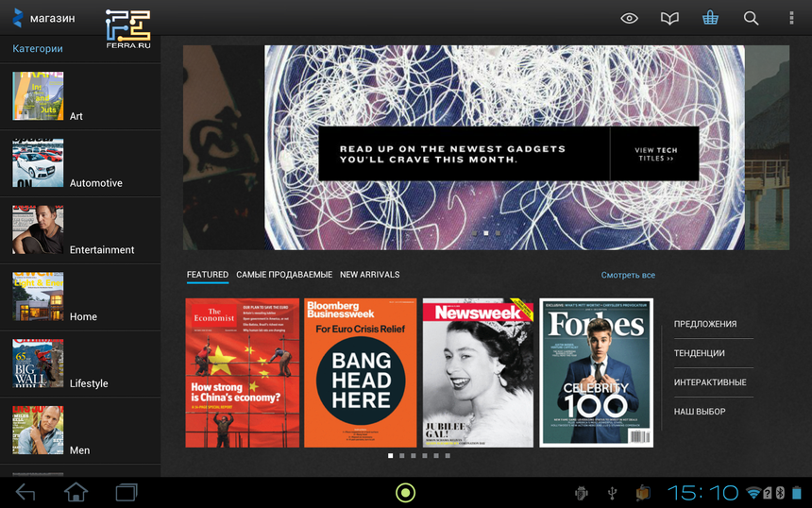Open ИНТЕРАКТИВНЫЕ section
812x508 pixels.
point(710,382)
